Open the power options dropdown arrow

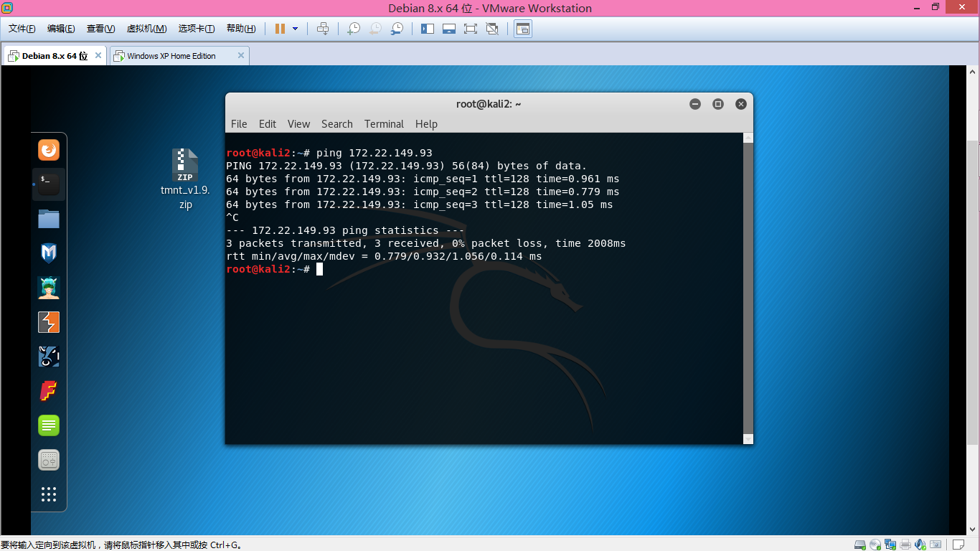click(x=296, y=29)
